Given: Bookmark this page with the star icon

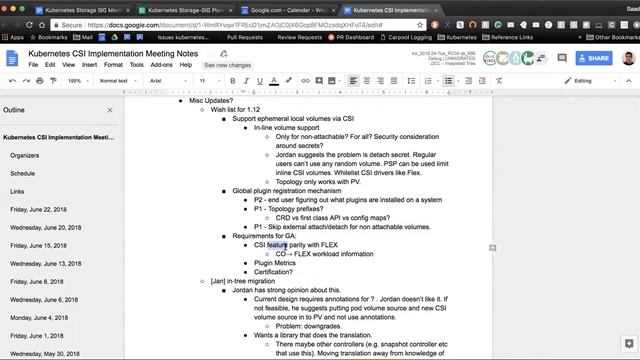Looking at the screenshot, I should (x=420, y=25).
